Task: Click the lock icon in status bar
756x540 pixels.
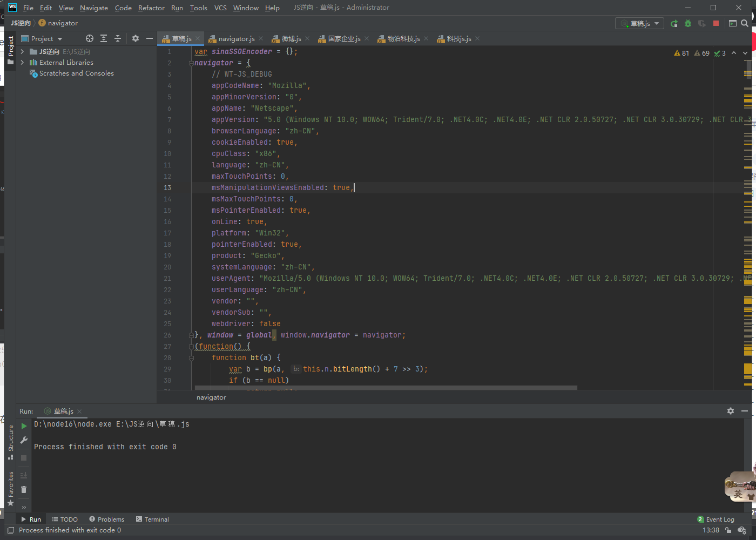Action: pyautogui.click(x=728, y=530)
